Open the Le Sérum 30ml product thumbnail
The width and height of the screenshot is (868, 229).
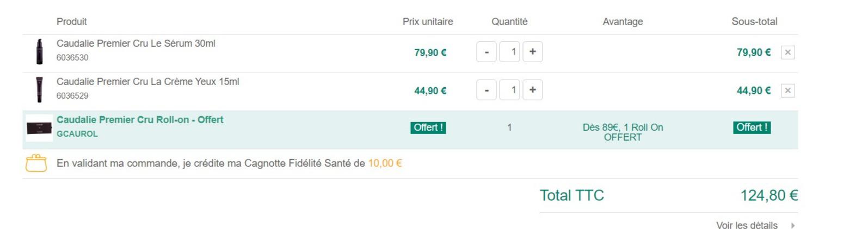click(39, 52)
